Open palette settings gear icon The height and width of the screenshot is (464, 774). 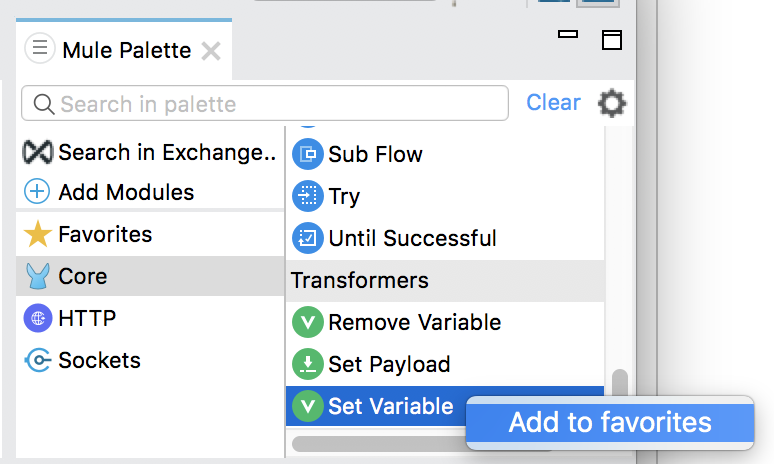coord(612,103)
